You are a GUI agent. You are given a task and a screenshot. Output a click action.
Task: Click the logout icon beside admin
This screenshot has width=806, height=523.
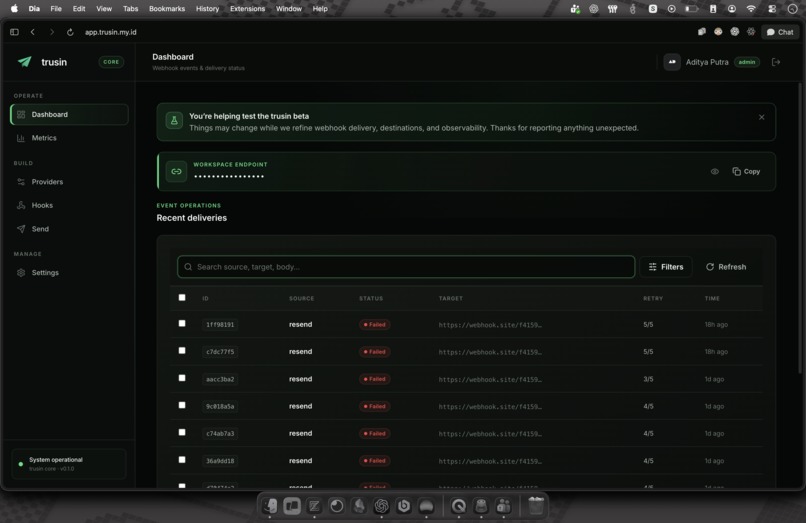point(776,62)
